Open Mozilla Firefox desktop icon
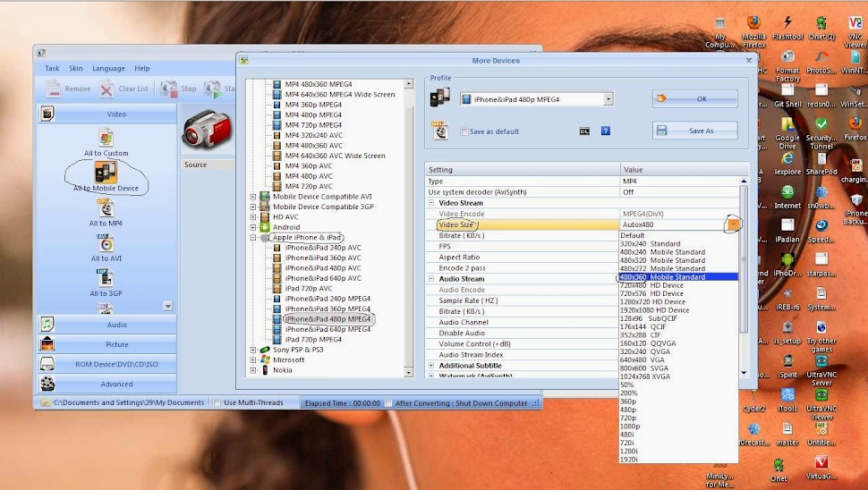868x490 pixels. [753, 23]
